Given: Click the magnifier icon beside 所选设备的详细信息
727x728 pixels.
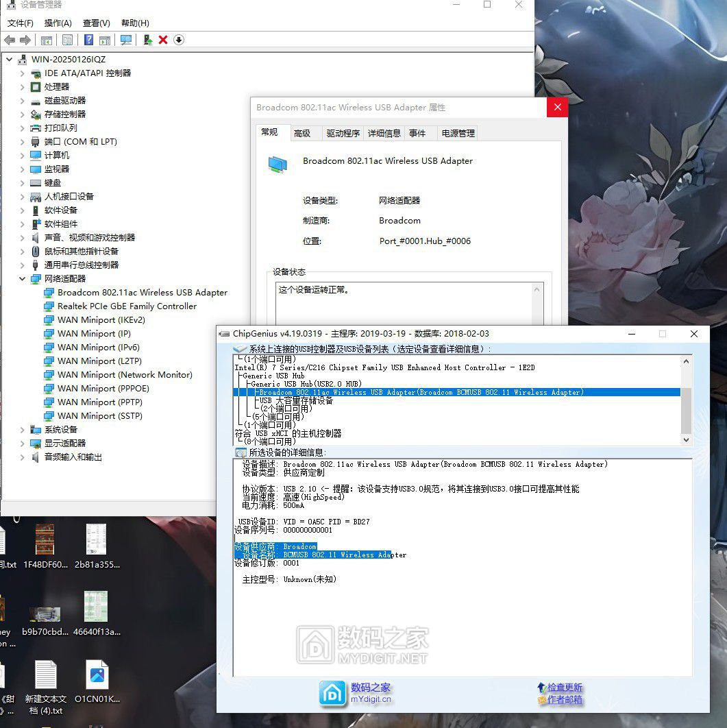Looking at the screenshot, I should tap(241, 452).
